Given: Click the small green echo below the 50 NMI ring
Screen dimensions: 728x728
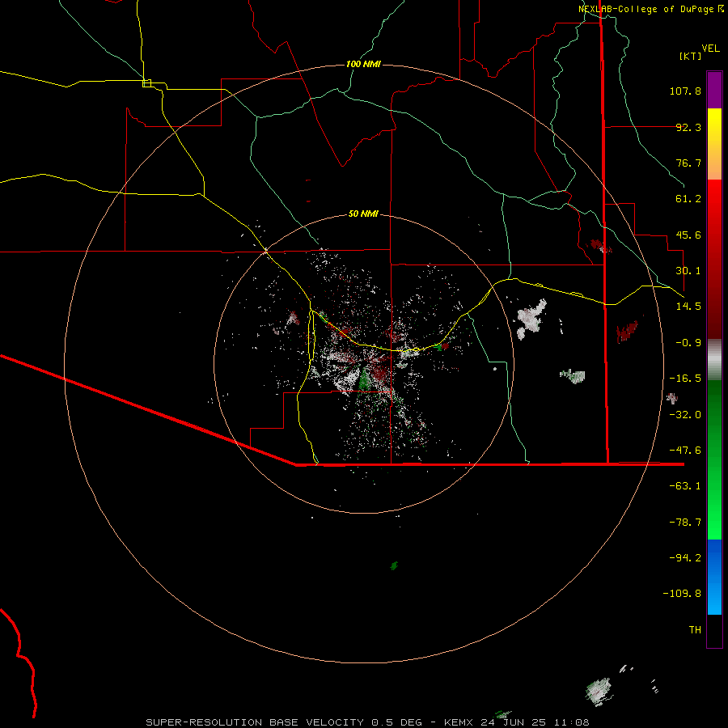Looking at the screenshot, I should pos(394,565).
